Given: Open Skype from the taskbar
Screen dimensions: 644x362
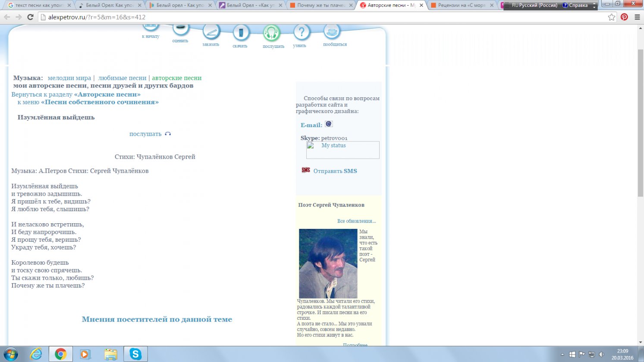Looking at the screenshot, I should click(135, 354).
